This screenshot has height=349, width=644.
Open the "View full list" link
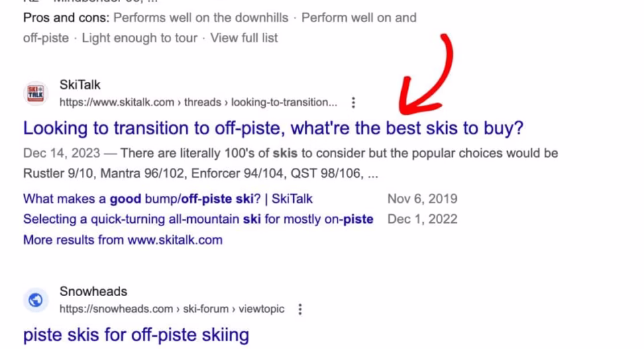pyautogui.click(x=244, y=38)
